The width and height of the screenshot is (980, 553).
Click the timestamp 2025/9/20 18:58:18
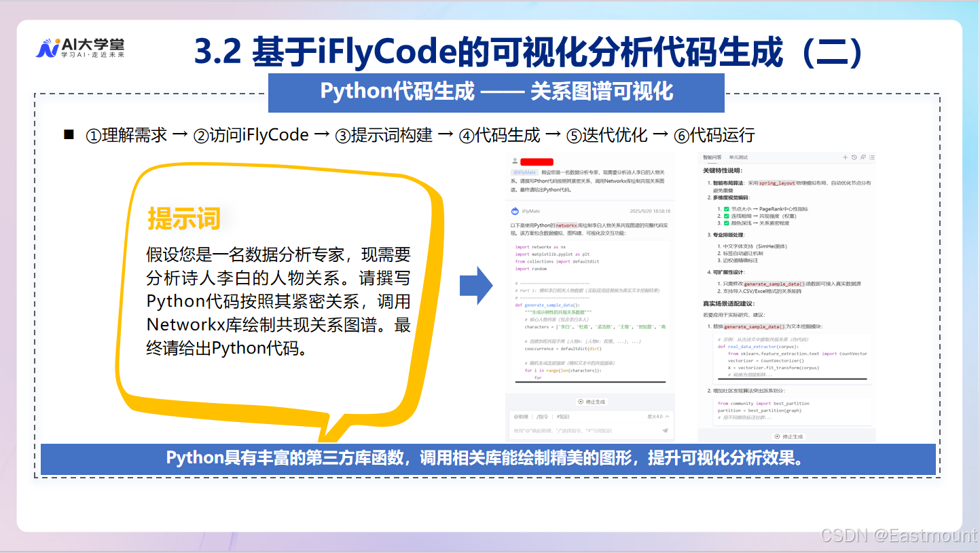(650, 212)
